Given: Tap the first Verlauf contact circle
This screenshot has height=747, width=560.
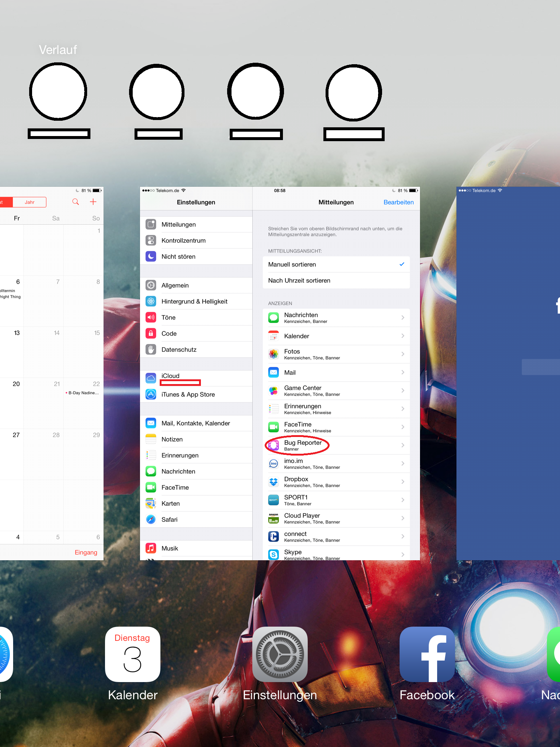Looking at the screenshot, I should pyautogui.click(x=58, y=92).
